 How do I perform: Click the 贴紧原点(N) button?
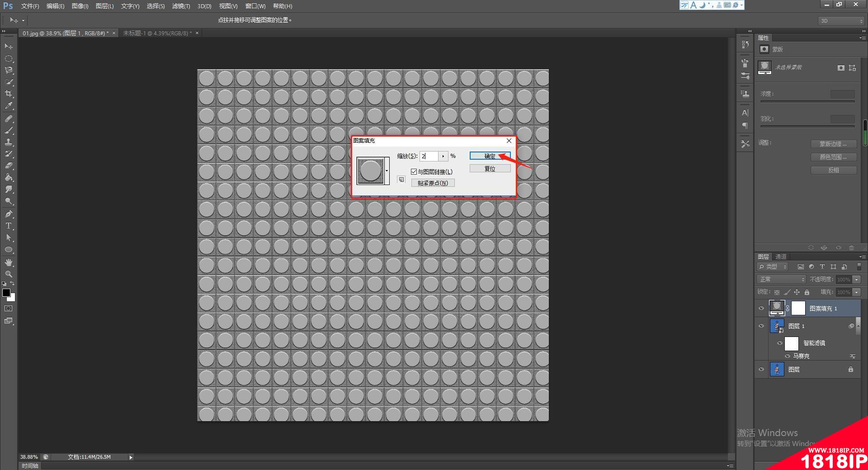[x=433, y=183]
